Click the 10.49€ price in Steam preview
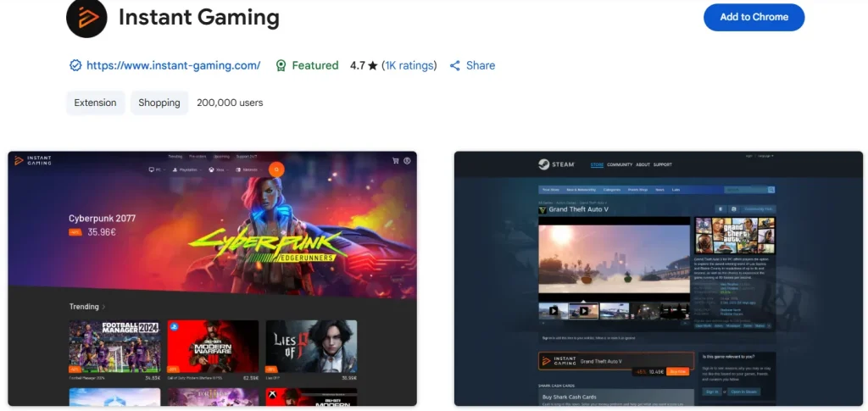Screen dimensions: 868x411 pyautogui.click(x=656, y=372)
